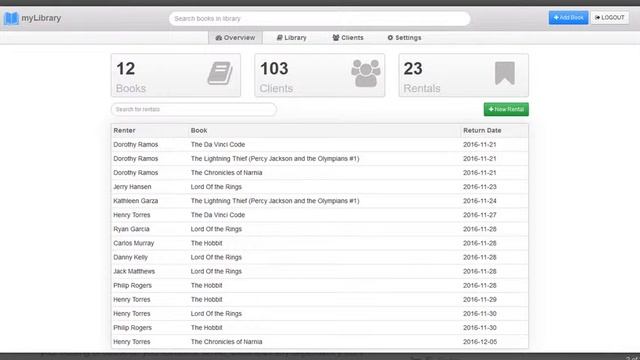Viewport: 640px width, 360px height.
Task: Select Dorothy Ramos's Lightning Thief rental row
Action: [x=320, y=158]
